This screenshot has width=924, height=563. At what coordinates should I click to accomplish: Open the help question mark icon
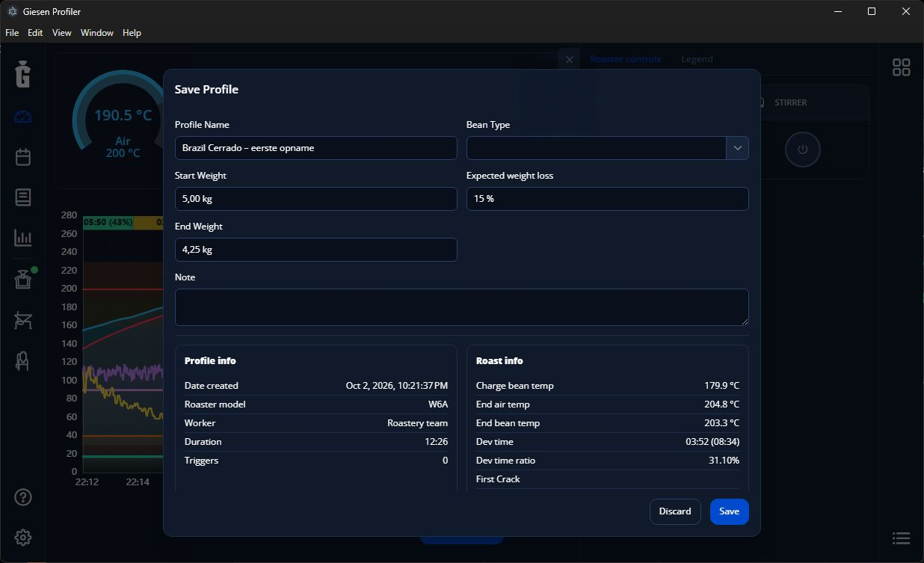tap(23, 497)
